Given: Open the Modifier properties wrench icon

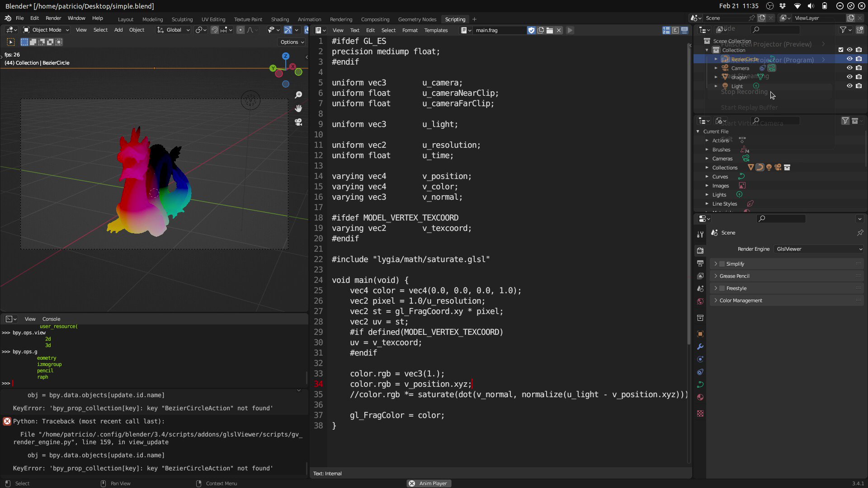Looking at the screenshot, I should 700,347.
